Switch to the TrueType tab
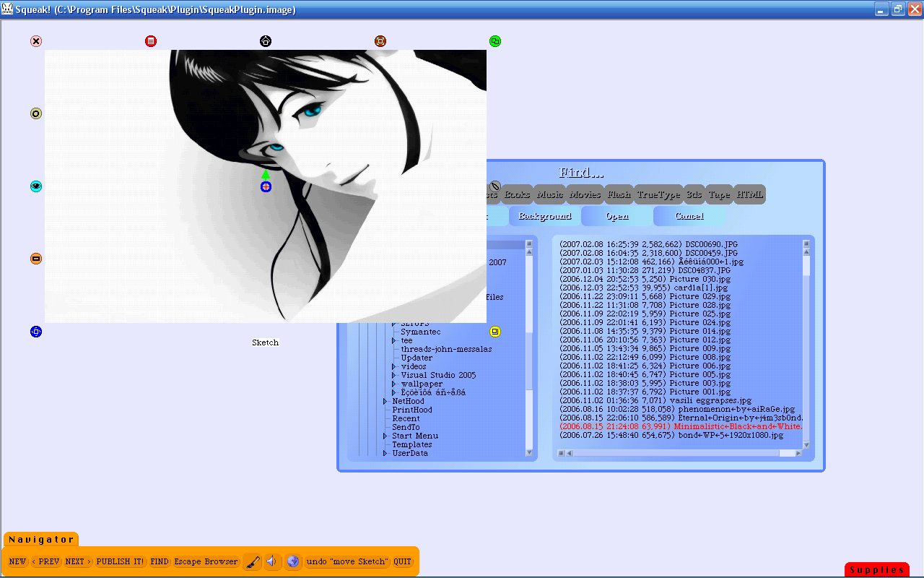This screenshot has width=924, height=578. (x=658, y=194)
